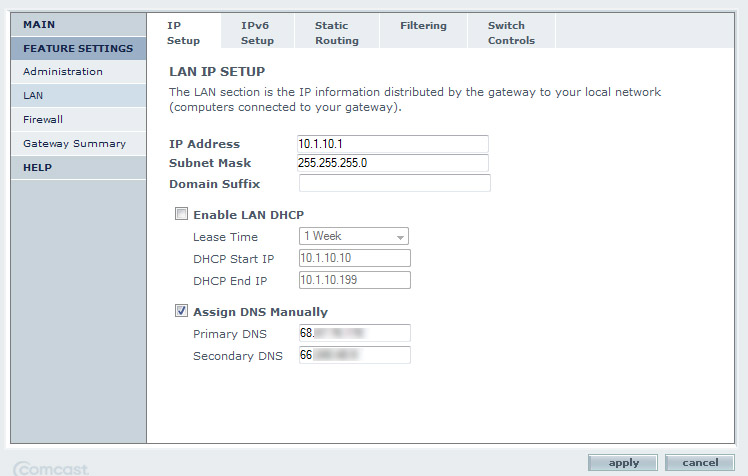Image resolution: width=748 pixels, height=476 pixels.
Task: Click the Primary DNS field
Action: point(354,333)
